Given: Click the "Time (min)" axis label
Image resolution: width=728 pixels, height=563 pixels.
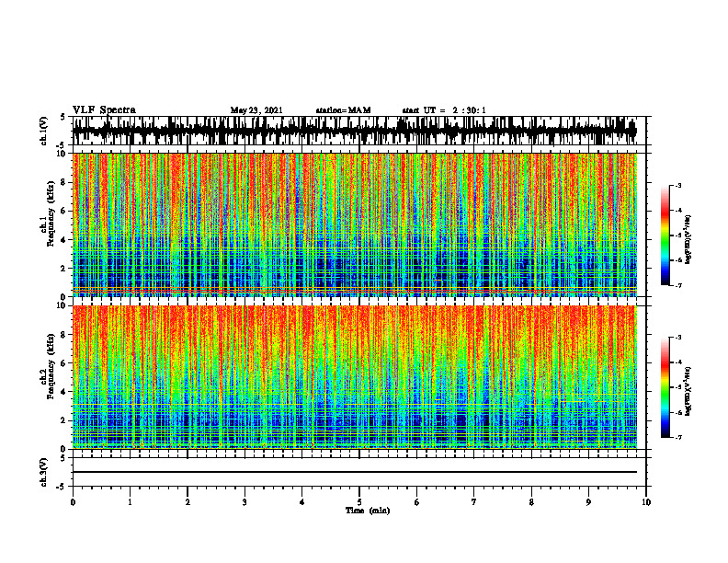Looking at the screenshot, I should [x=368, y=511].
